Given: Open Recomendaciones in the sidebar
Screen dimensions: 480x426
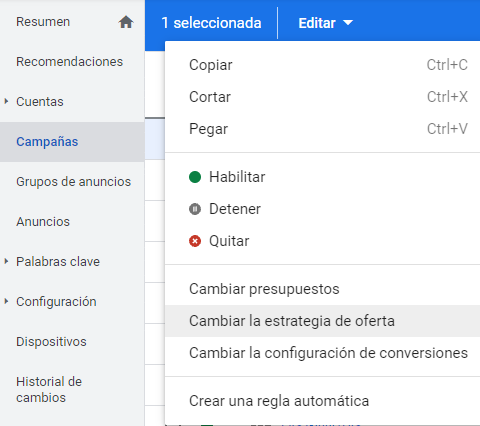Looking at the screenshot, I should (70, 62).
